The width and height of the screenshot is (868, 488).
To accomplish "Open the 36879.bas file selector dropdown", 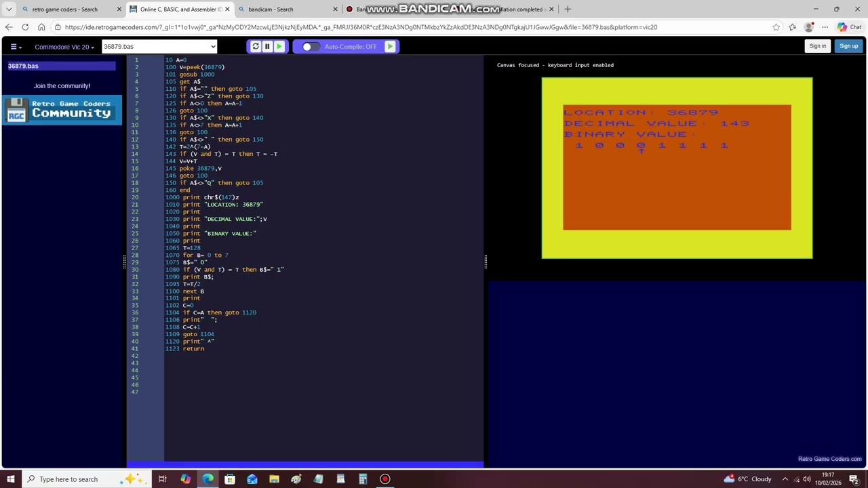I will pyautogui.click(x=159, y=47).
